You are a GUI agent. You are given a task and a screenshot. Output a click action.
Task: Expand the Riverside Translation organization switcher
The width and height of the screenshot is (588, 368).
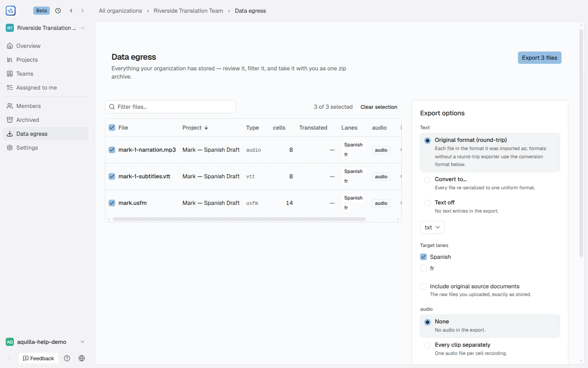[46, 28]
